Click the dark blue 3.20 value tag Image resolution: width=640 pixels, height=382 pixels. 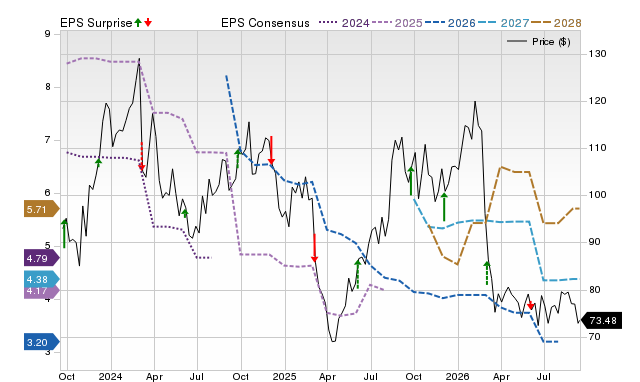pos(42,342)
